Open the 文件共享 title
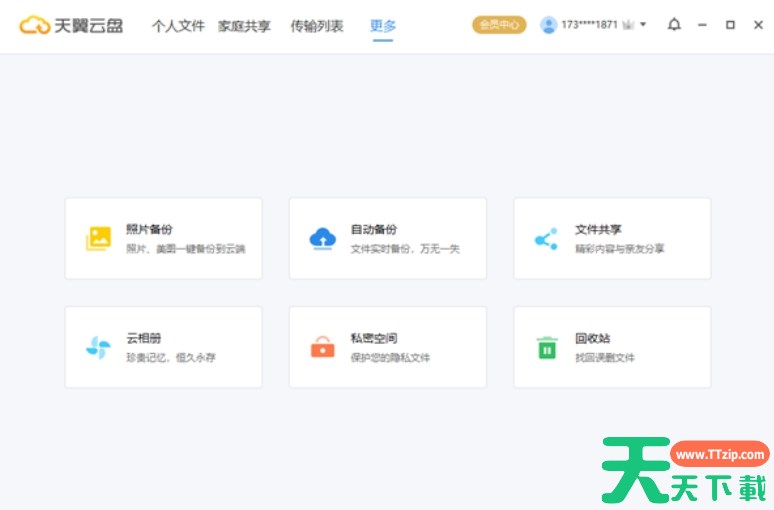The image size is (774, 510). click(x=598, y=230)
